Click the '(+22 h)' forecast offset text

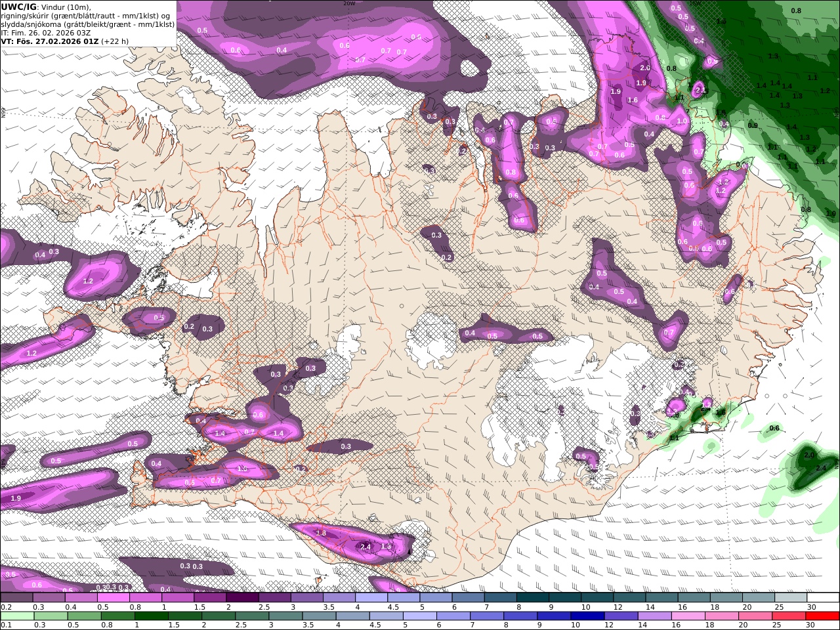[115, 41]
